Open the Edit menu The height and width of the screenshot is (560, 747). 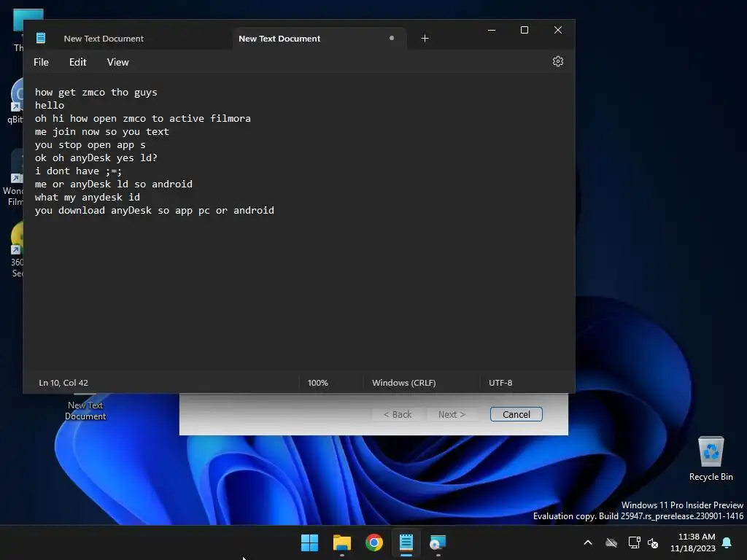pyautogui.click(x=77, y=62)
